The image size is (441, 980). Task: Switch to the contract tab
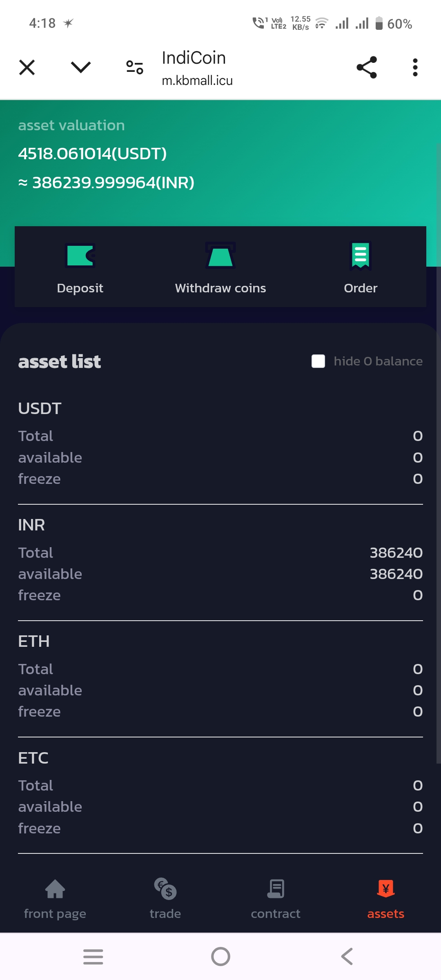click(x=276, y=898)
